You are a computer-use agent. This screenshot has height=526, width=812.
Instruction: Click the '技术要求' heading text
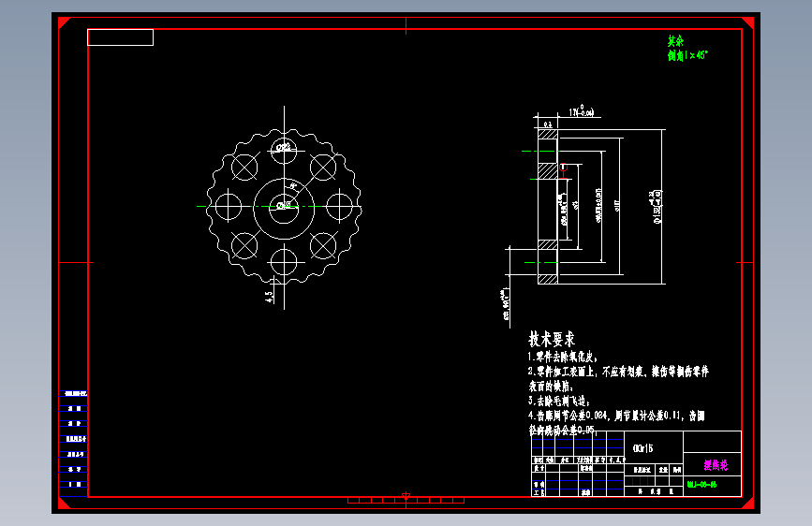pos(552,340)
